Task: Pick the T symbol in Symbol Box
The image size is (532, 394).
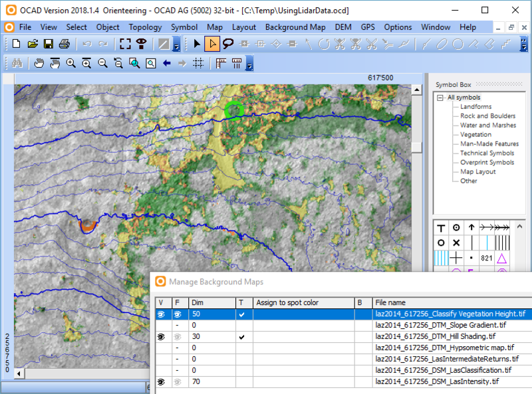Action: pyautogui.click(x=441, y=228)
